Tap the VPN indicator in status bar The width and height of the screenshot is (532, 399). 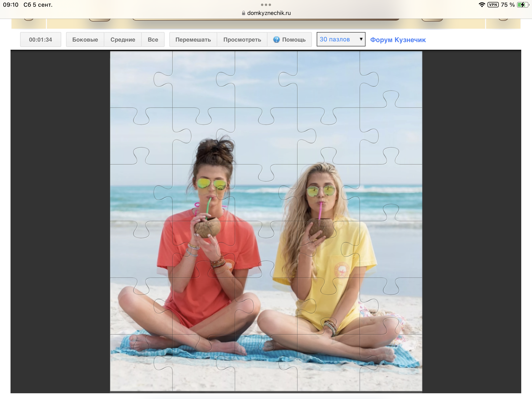tap(493, 5)
